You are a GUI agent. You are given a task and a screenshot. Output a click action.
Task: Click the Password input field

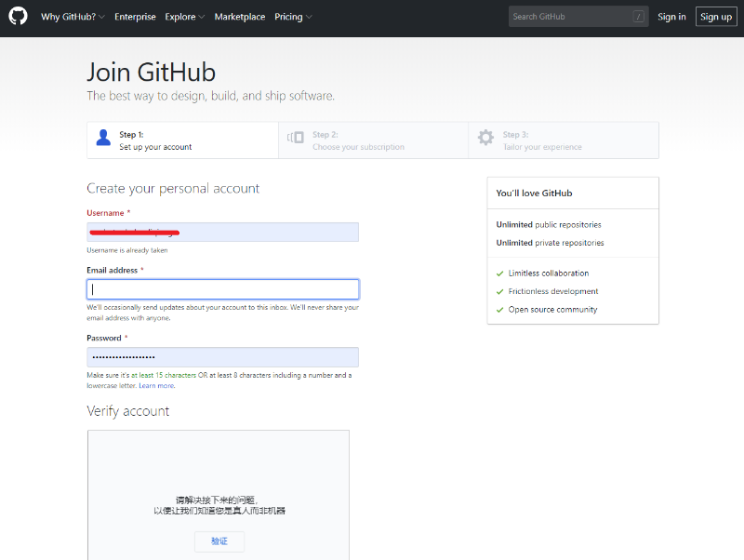click(222, 357)
